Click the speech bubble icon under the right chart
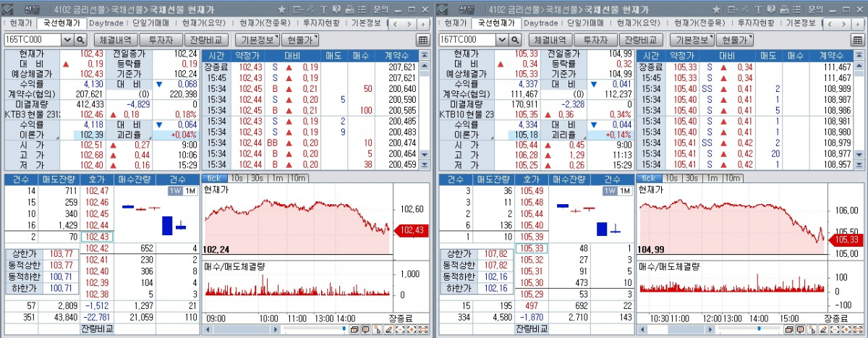The image size is (868, 338). coord(801,330)
